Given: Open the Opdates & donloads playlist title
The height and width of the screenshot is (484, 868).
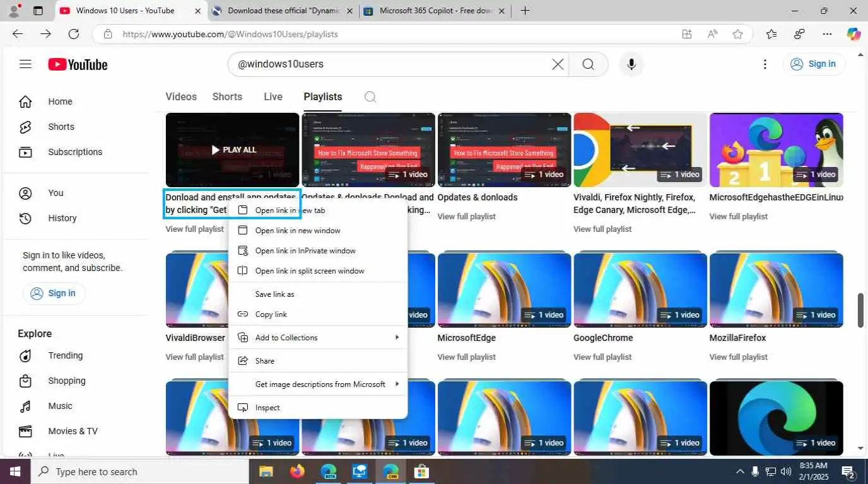Looking at the screenshot, I should 478,197.
